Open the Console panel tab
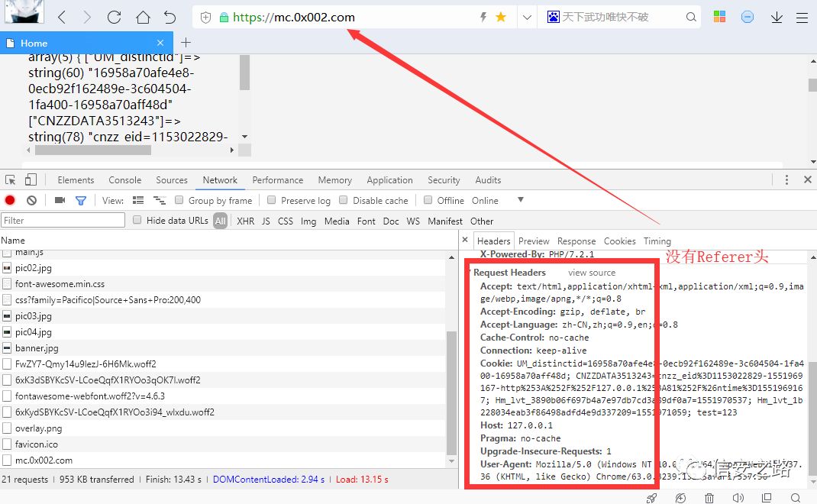Screen dimensions: 817x504 pyautogui.click(x=125, y=179)
